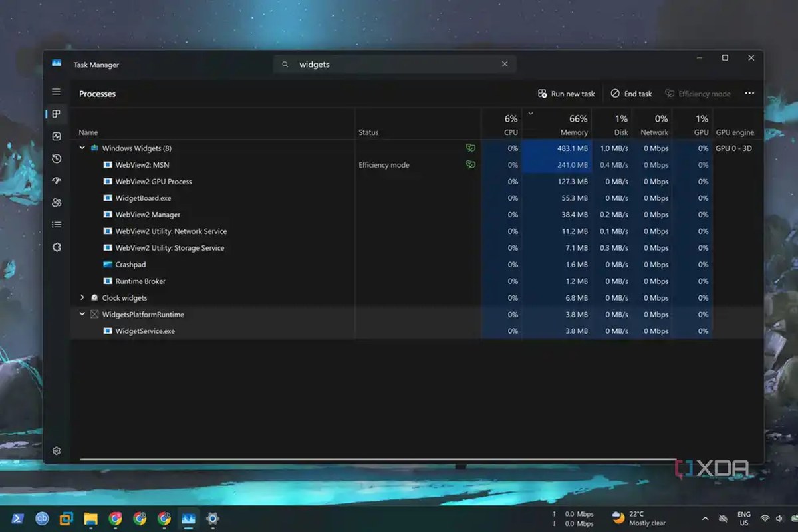This screenshot has width=798, height=532.
Task: Select the Processes page sidebar icon
Action: pyautogui.click(x=57, y=114)
